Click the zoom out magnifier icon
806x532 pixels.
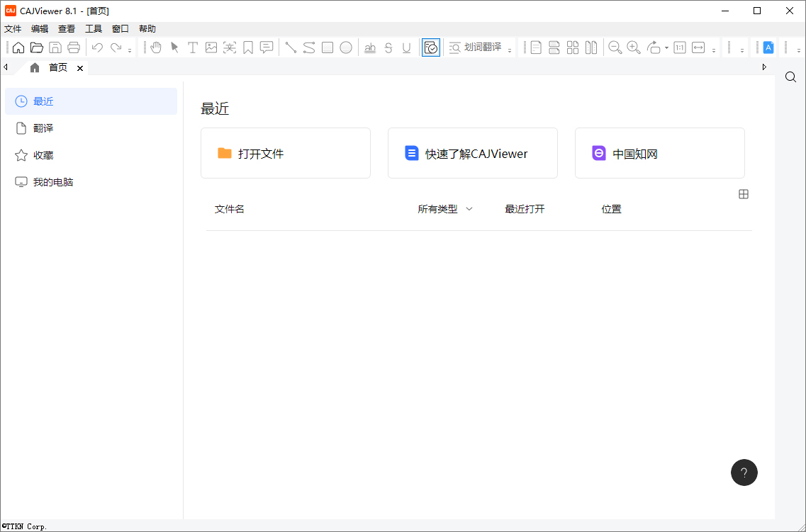click(x=615, y=47)
